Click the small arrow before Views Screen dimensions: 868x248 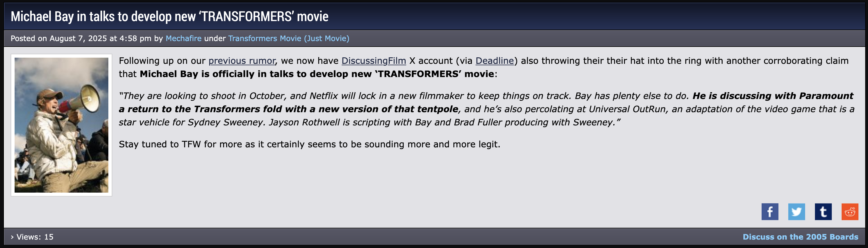pyautogui.click(x=12, y=237)
